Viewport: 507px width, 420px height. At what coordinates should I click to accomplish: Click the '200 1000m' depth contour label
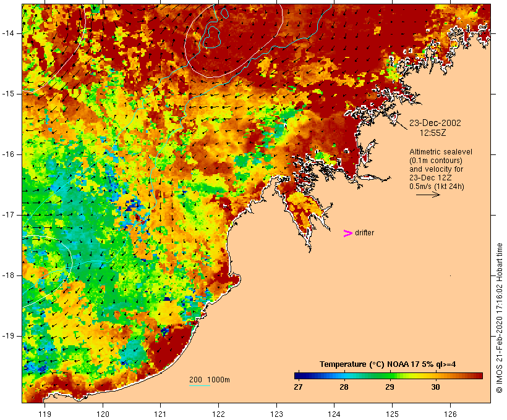click(210, 380)
